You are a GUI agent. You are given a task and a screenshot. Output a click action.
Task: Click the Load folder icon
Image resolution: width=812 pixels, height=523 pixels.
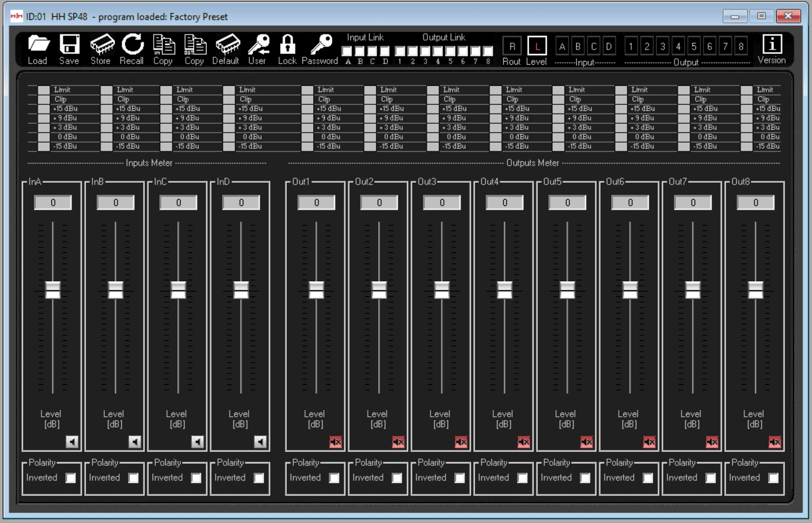coord(38,45)
